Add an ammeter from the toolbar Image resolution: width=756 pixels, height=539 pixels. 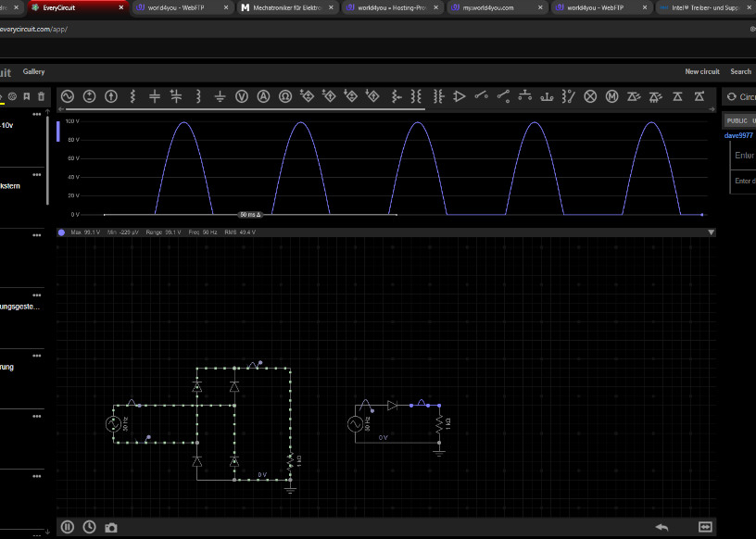(263, 96)
